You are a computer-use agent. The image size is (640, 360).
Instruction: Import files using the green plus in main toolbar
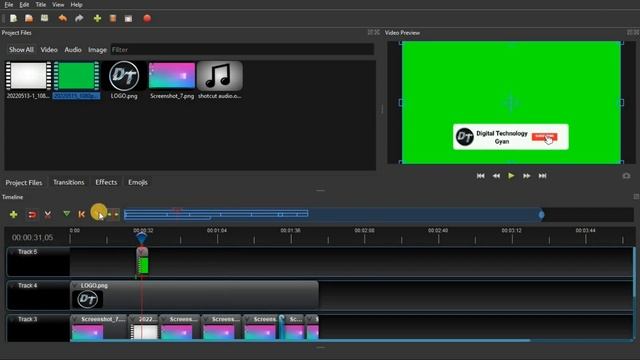[x=97, y=18]
